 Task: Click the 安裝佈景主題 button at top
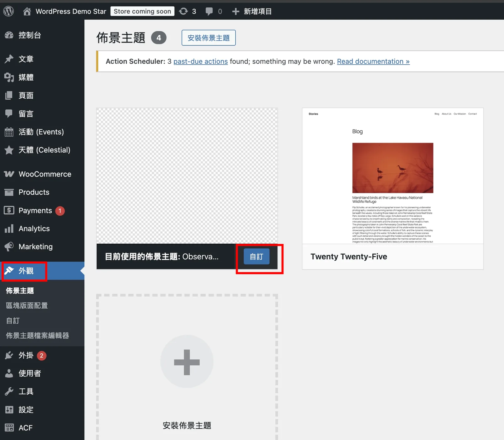coord(209,38)
